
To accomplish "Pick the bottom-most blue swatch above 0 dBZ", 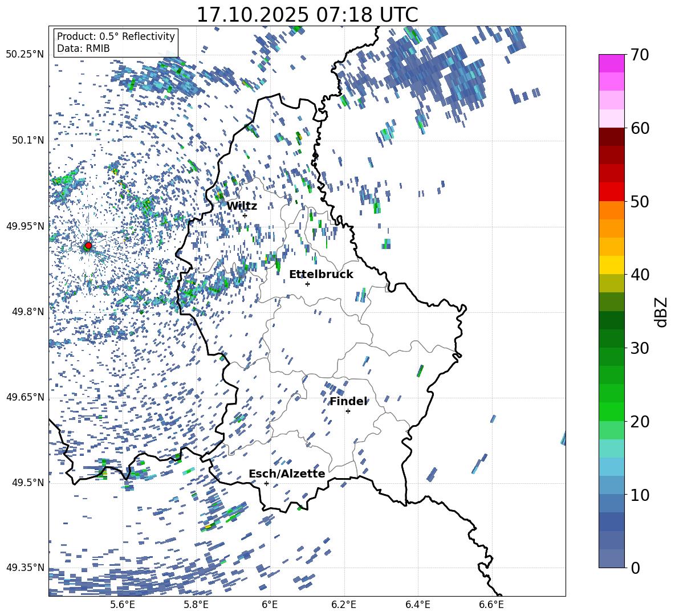I will tap(611, 558).
